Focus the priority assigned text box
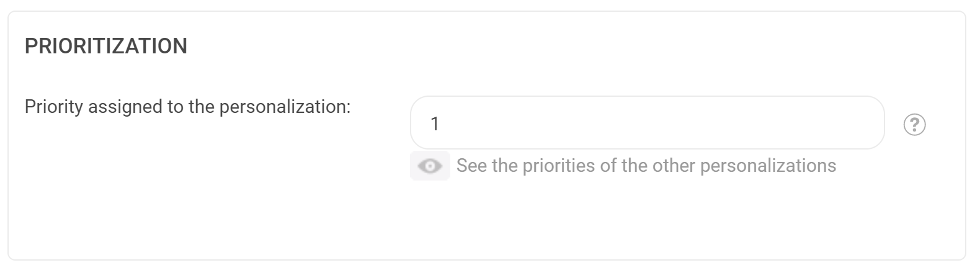 [x=647, y=123]
